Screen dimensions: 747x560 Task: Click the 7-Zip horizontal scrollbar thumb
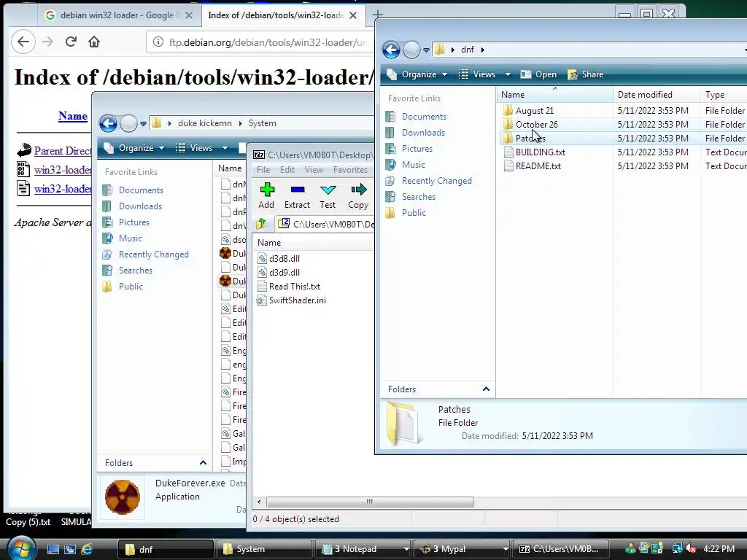tap(370, 502)
